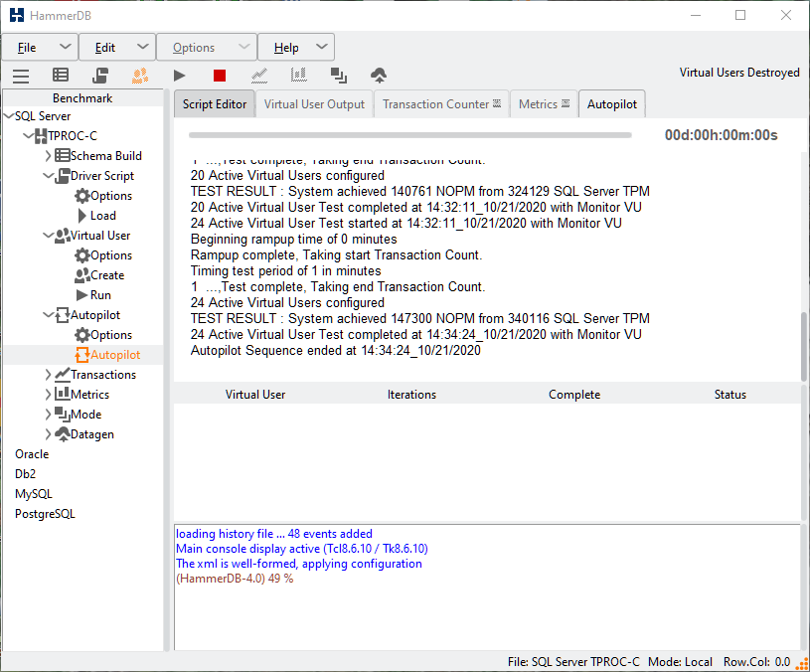Click the Virtual User people icon in tree
This screenshot has width=810, height=672.
click(x=62, y=236)
